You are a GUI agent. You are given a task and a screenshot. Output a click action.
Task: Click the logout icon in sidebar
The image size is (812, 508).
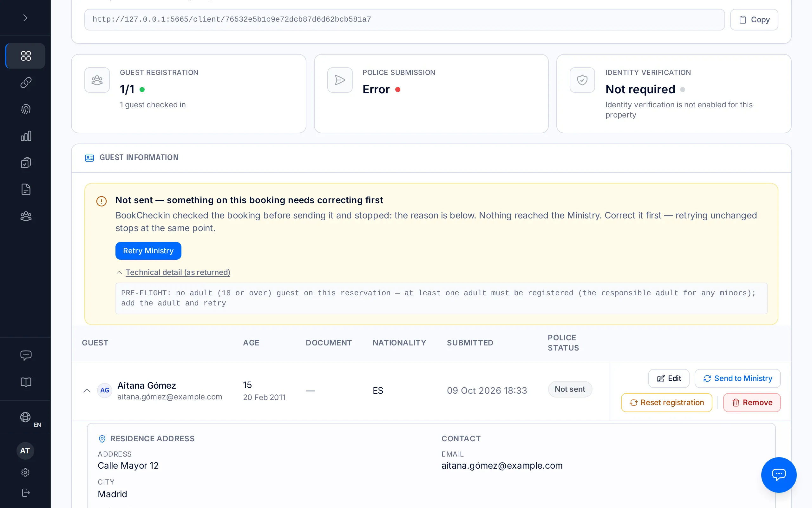click(25, 492)
